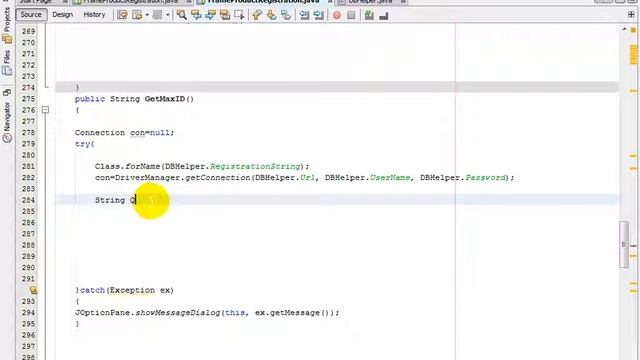Image resolution: width=640 pixels, height=360 pixels.
Task: Click the lightbulb hint on catch line
Action: 33,290
